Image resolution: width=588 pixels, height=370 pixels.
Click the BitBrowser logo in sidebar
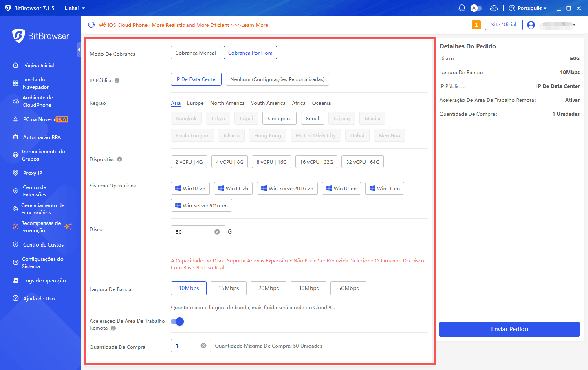(41, 36)
